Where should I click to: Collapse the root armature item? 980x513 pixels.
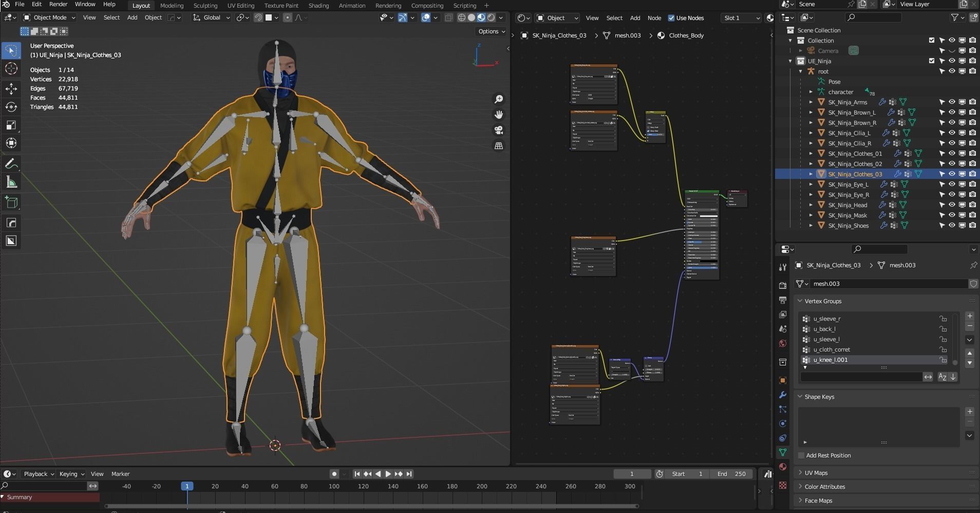pos(801,71)
